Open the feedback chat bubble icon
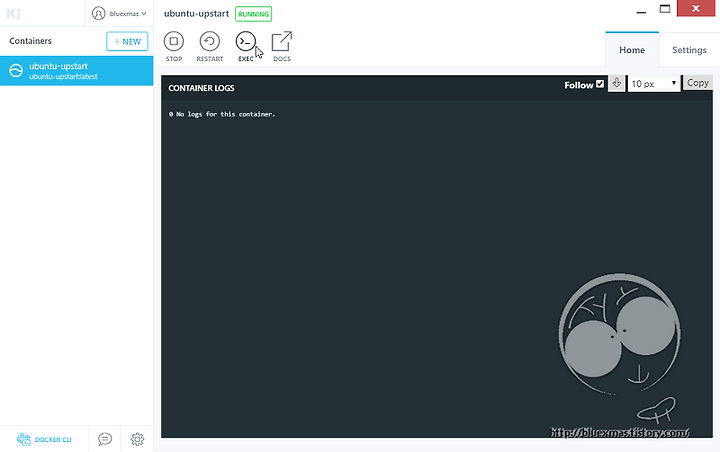This screenshot has width=720, height=452. click(105, 439)
